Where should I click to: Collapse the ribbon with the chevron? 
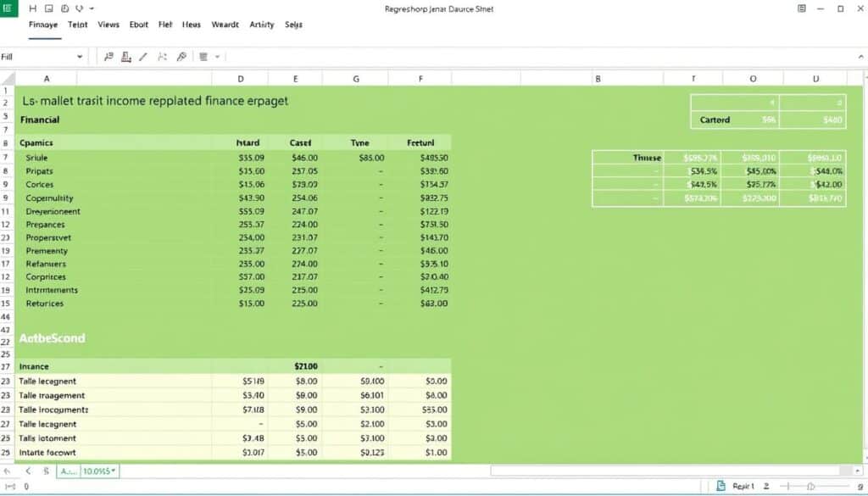tap(861, 57)
